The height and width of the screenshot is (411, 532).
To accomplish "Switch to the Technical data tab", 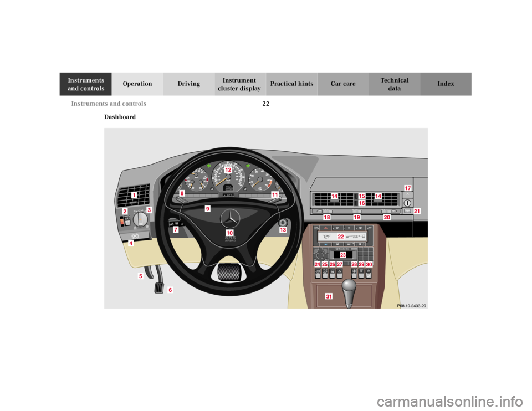I will point(394,84).
